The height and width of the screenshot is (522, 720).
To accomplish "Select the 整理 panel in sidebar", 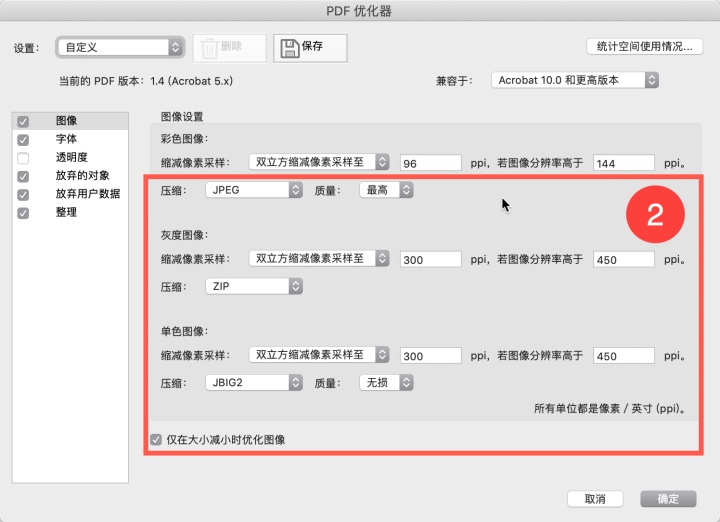I will click(x=70, y=213).
